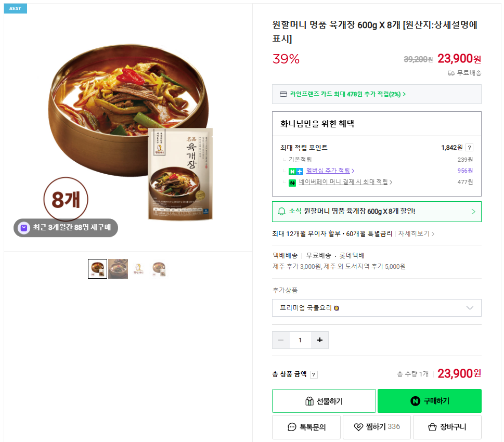The image size is (504, 442).
Task: Open the product news alert bell icon
Action: pos(282,212)
